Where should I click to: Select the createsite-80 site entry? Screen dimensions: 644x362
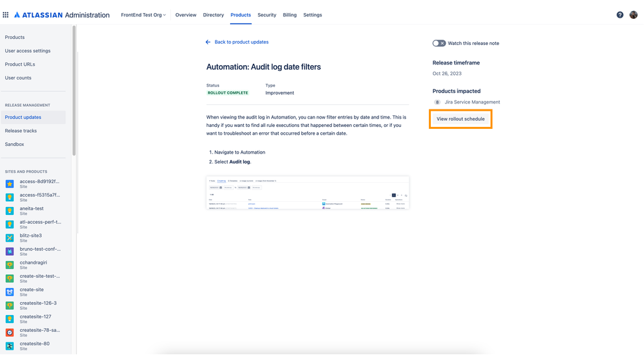[33, 346]
